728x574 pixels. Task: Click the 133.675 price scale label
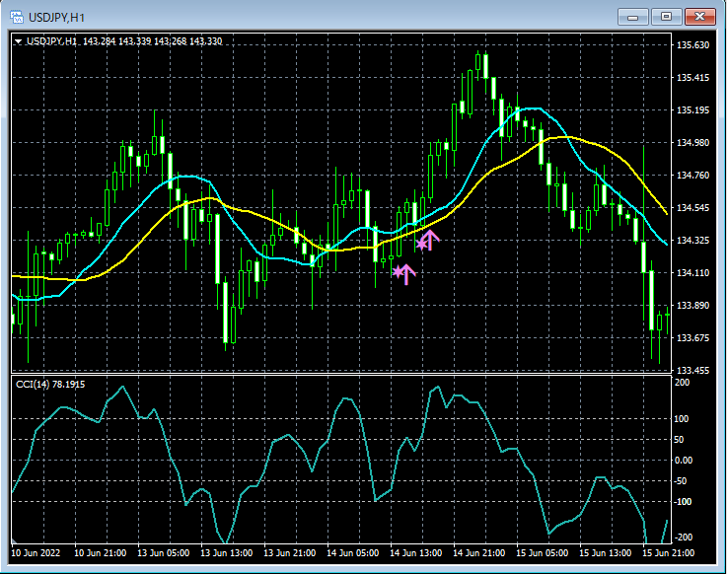pos(693,337)
